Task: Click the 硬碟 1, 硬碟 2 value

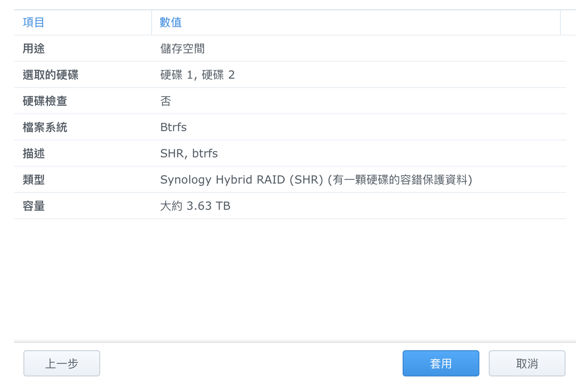Action: [198, 75]
